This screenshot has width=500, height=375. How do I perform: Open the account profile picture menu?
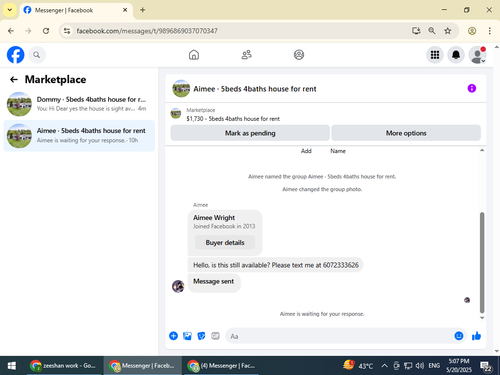pos(477,55)
